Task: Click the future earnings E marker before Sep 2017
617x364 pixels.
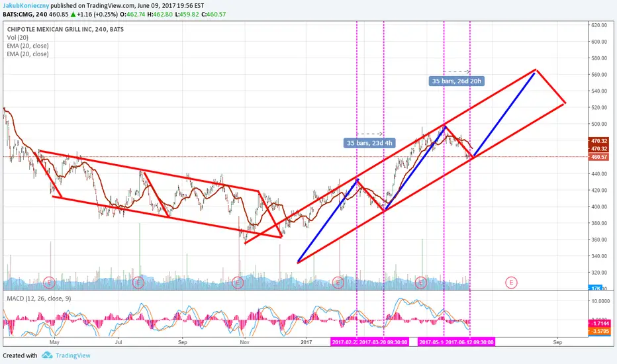Action: click(511, 282)
